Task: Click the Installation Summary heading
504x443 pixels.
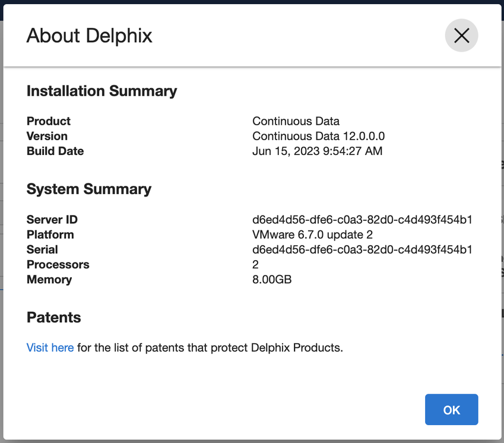Action: click(101, 91)
